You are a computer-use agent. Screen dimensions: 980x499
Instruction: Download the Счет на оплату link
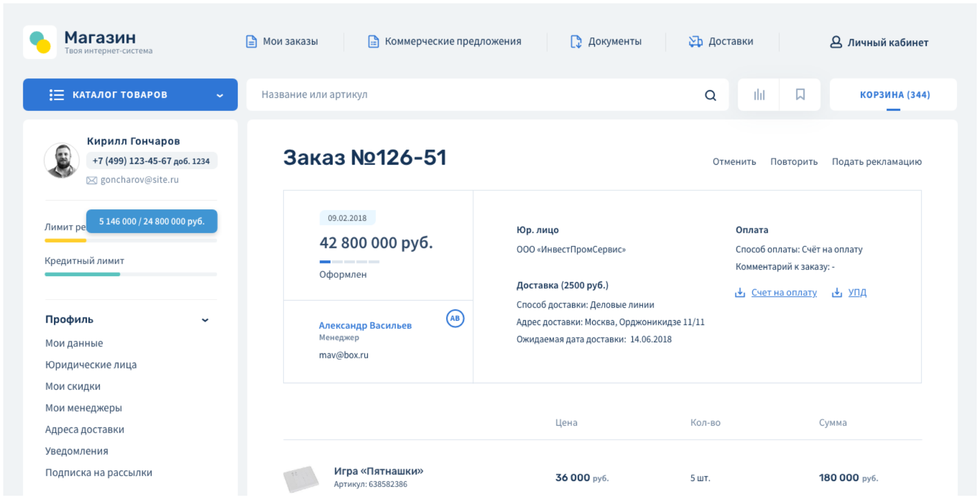click(x=783, y=293)
